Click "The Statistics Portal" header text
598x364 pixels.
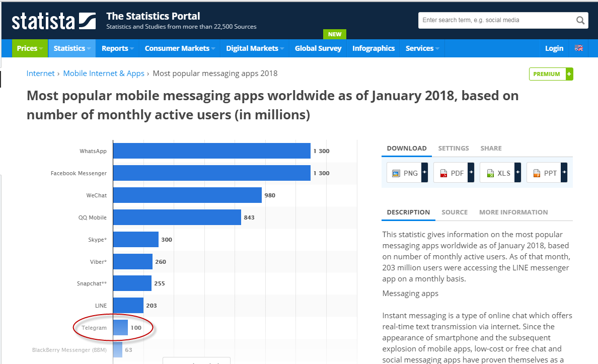[x=153, y=16]
